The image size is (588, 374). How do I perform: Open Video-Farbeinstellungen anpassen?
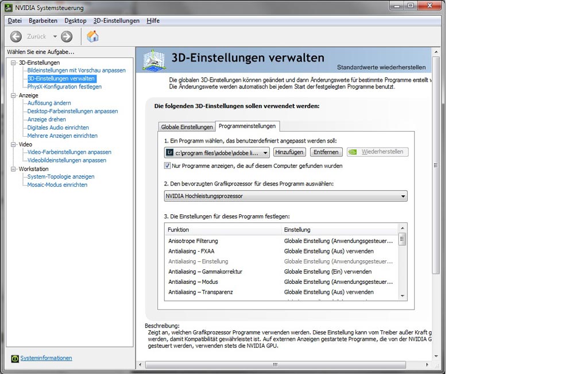69,152
